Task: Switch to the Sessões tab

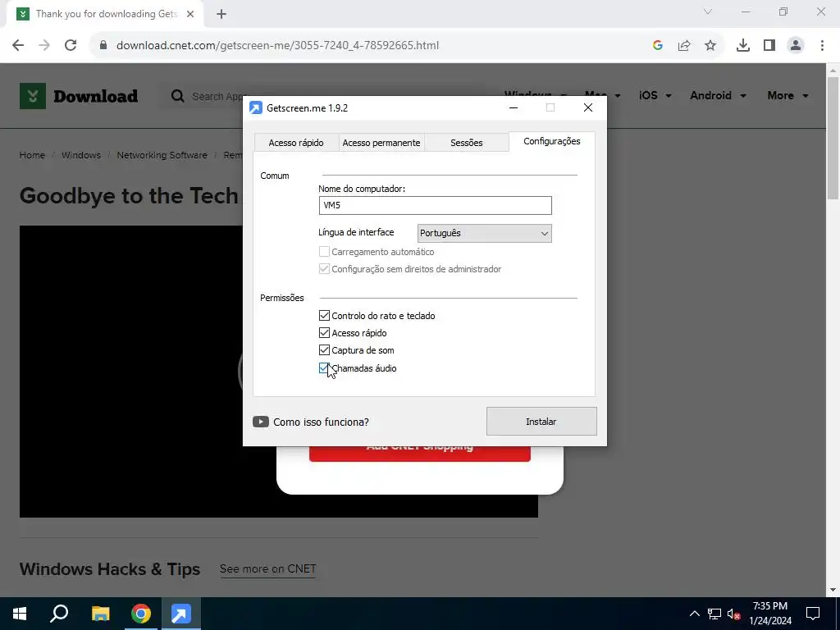Action: (467, 143)
